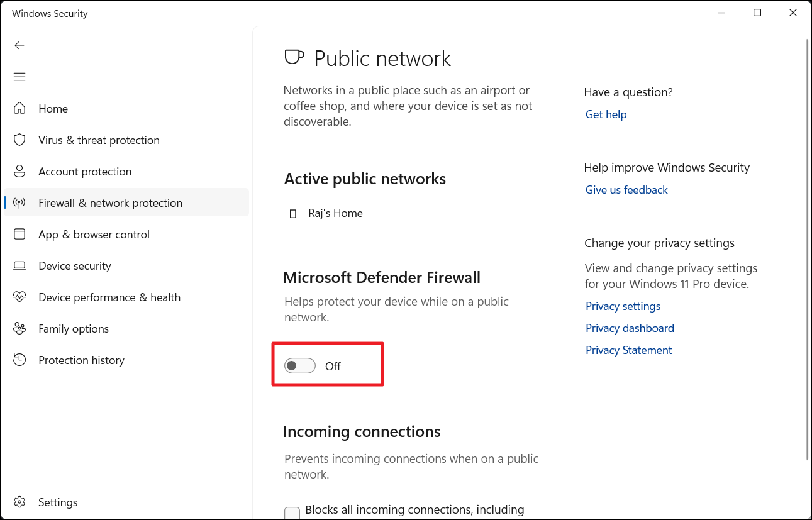Image resolution: width=812 pixels, height=520 pixels.
Task: Click the back arrow icon
Action: (19, 45)
